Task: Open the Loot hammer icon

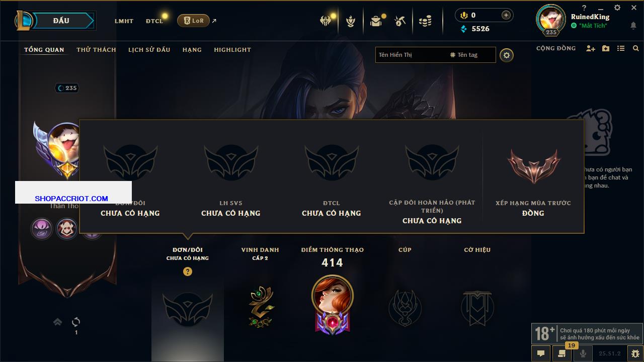Action: [400, 21]
